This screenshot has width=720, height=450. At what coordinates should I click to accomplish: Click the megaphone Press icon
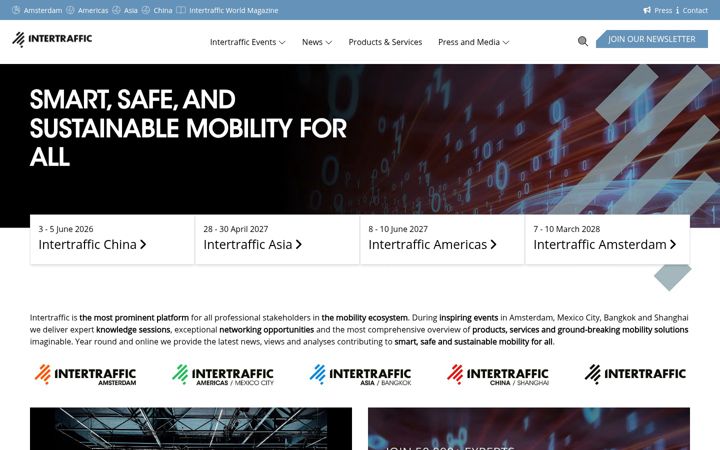point(647,10)
